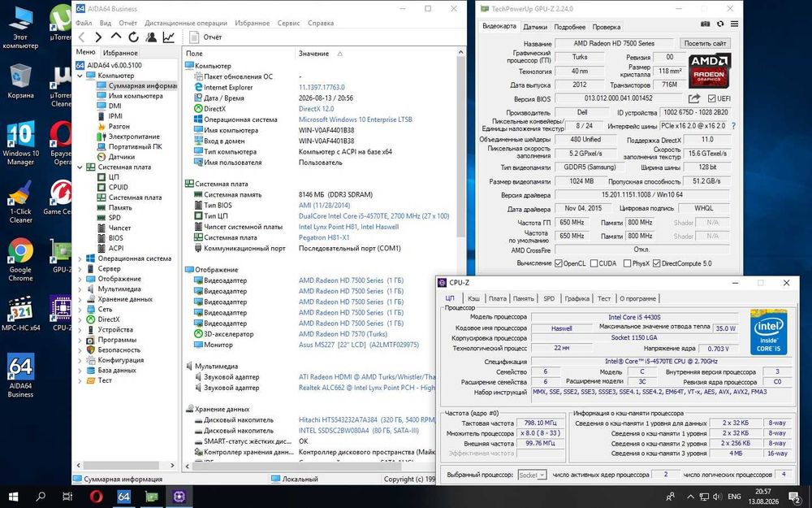Image resolution: width=812 pixels, height=508 pixels.
Task: Collapse the Системная плата tree node
Action: tap(80, 167)
